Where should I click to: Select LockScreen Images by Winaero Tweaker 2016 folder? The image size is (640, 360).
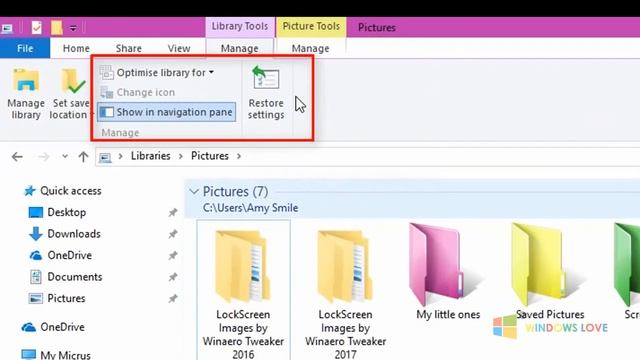tap(243, 290)
